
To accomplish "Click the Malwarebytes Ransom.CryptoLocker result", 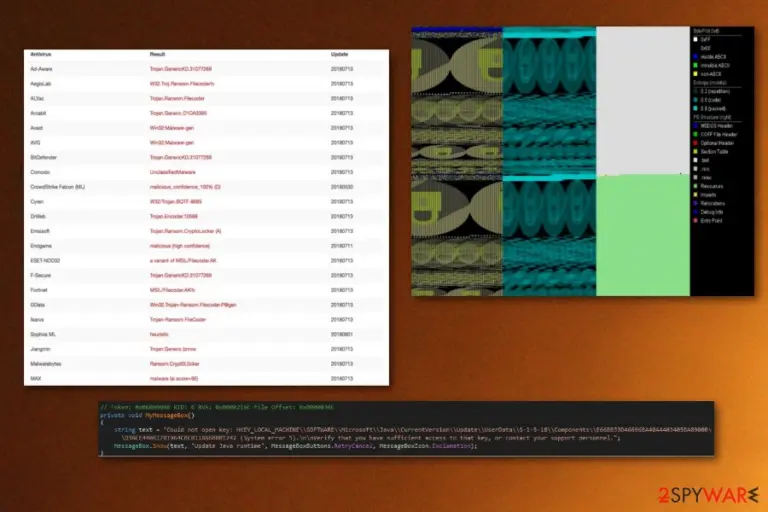I will (174, 364).
